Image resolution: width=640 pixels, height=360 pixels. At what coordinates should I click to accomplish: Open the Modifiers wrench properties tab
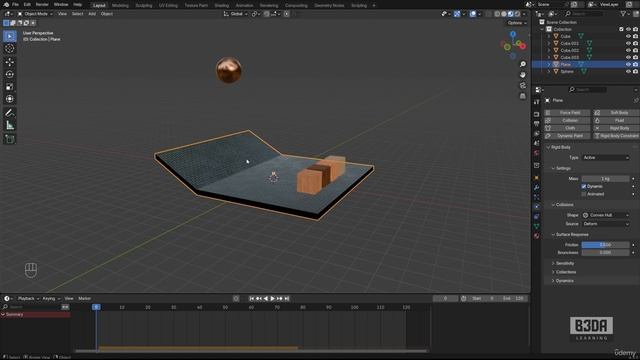(x=536, y=187)
